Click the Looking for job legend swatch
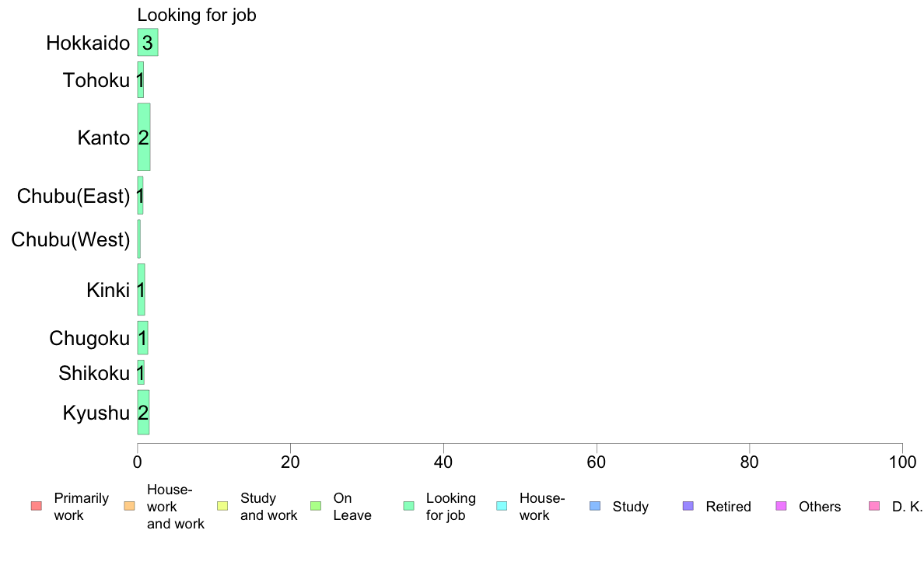The height and width of the screenshot is (572, 924). pyautogui.click(x=408, y=506)
